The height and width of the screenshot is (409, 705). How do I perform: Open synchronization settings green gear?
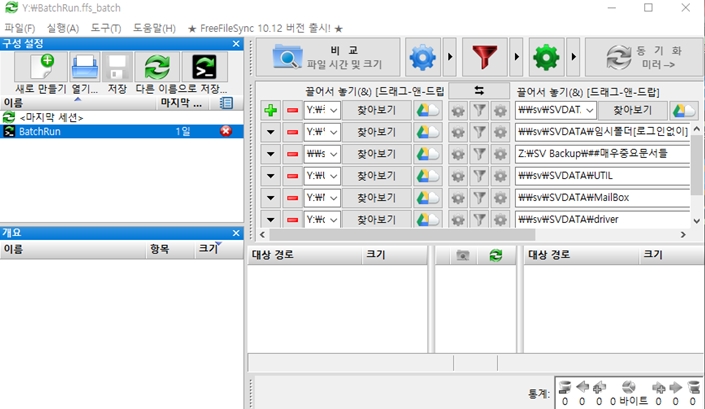click(546, 57)
